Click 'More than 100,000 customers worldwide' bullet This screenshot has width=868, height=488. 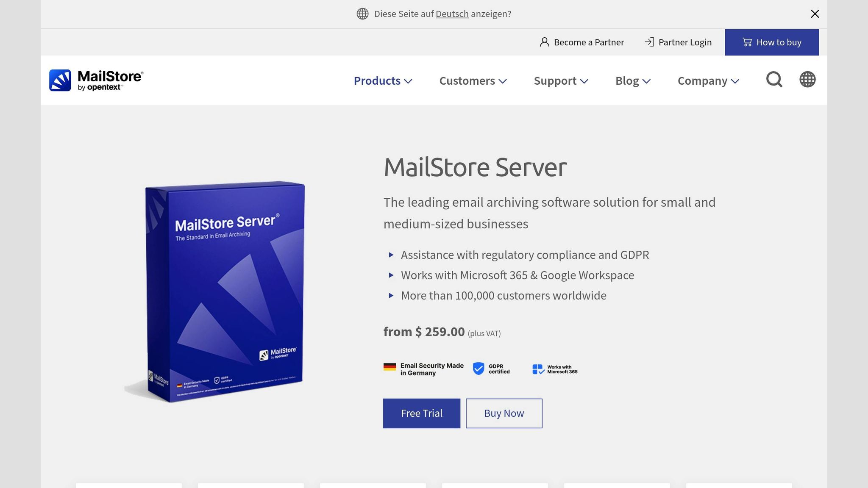coord(504,296)
